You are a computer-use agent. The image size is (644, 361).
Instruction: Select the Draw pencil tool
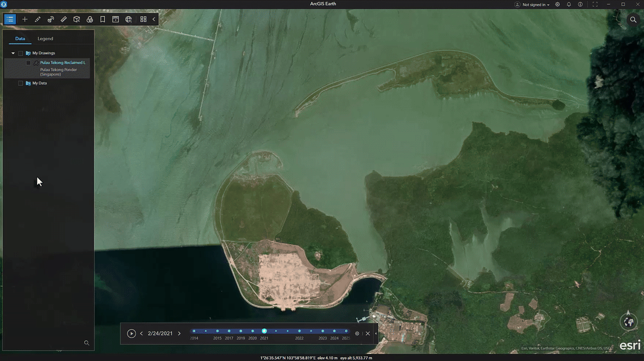pos(38,19)
